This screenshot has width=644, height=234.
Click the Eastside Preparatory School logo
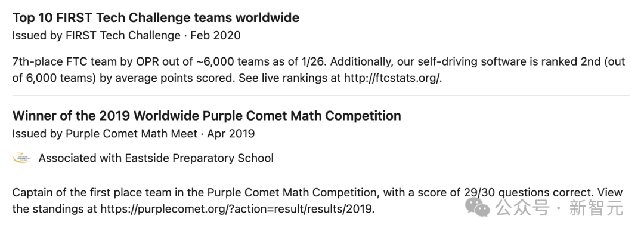pos(22,158)
